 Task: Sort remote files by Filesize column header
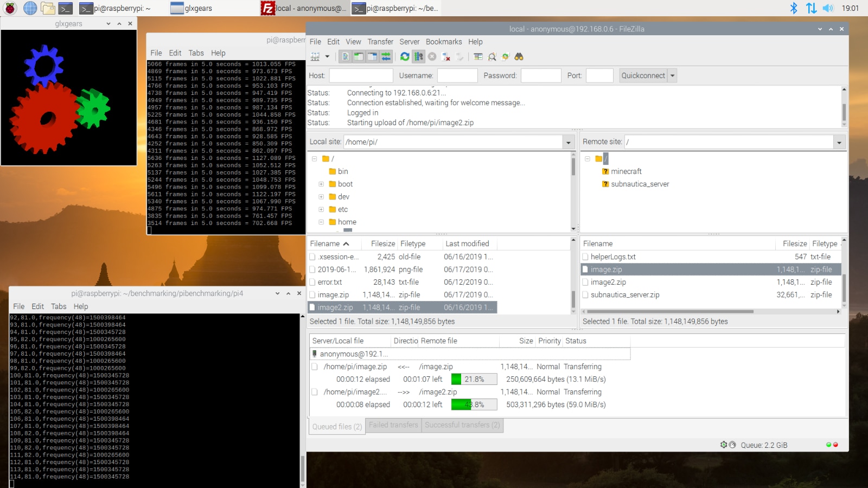pyautogui.click(x=794, y=244)
